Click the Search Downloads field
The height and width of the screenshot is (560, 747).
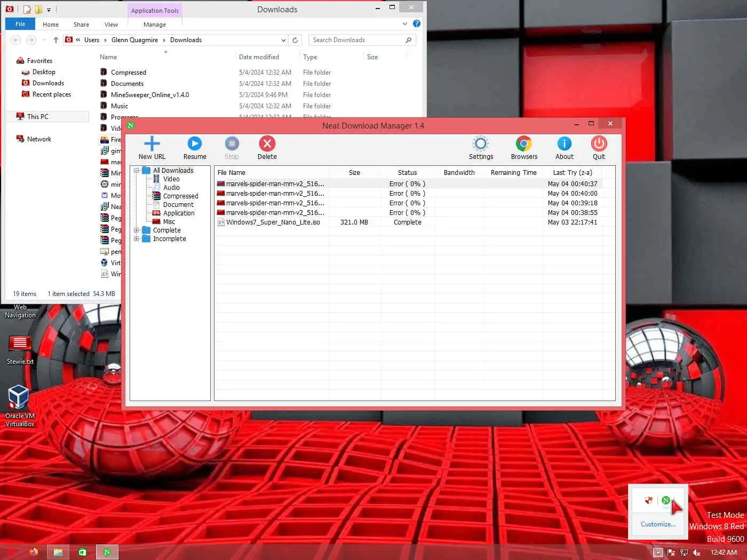[362, 40]
